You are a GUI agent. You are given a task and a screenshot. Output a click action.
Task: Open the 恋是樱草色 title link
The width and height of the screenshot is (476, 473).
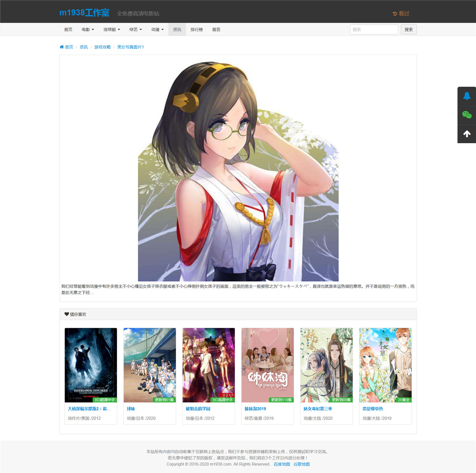[x=373, y=409]
